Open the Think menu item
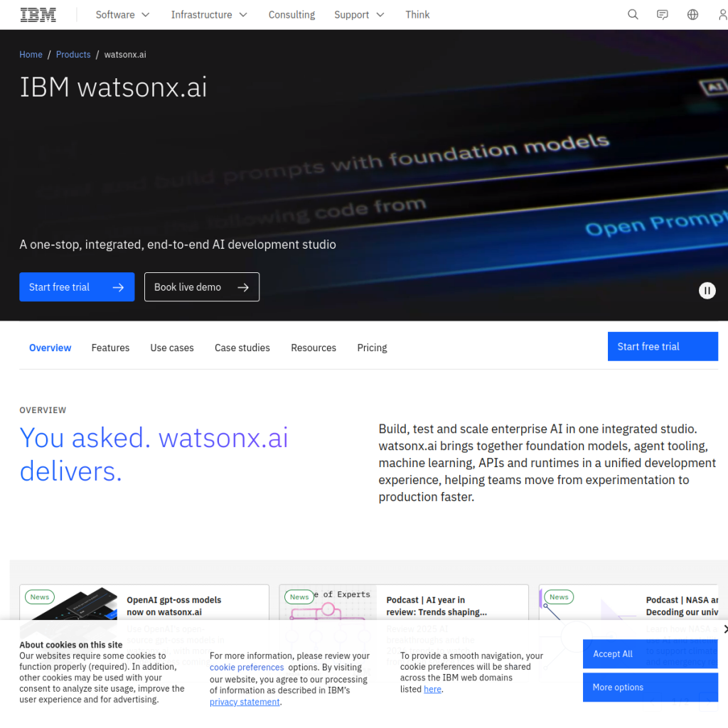 pyautogui.click(x=417, y=15)
